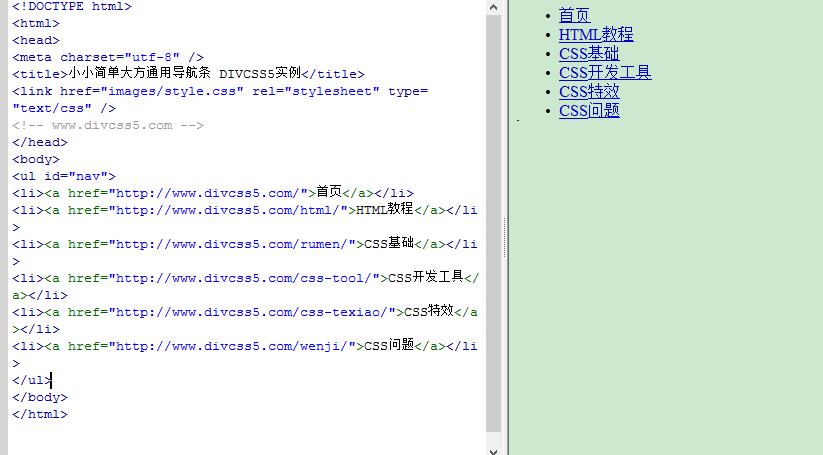The width and height of the screenshot is (823, 455).
Task: Click the code line with /html/ URL
Action: coord(245,210)
